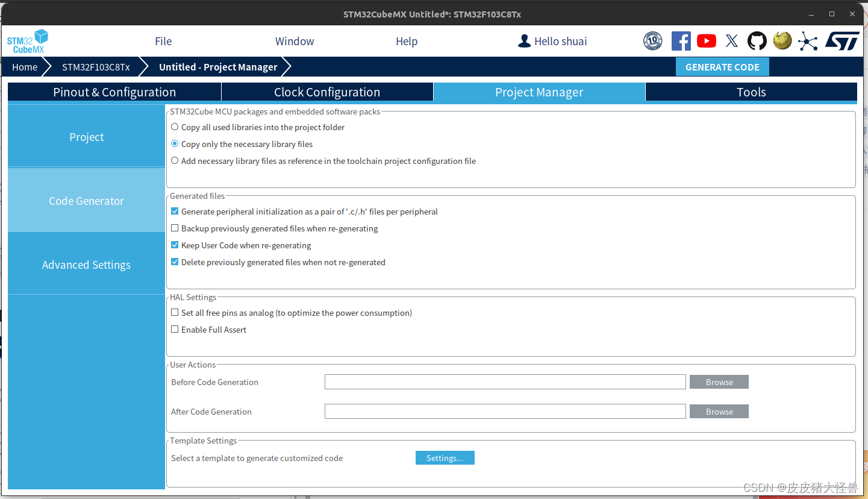
Task: Minimize the STM32CubeMX window
Action: 811,13
